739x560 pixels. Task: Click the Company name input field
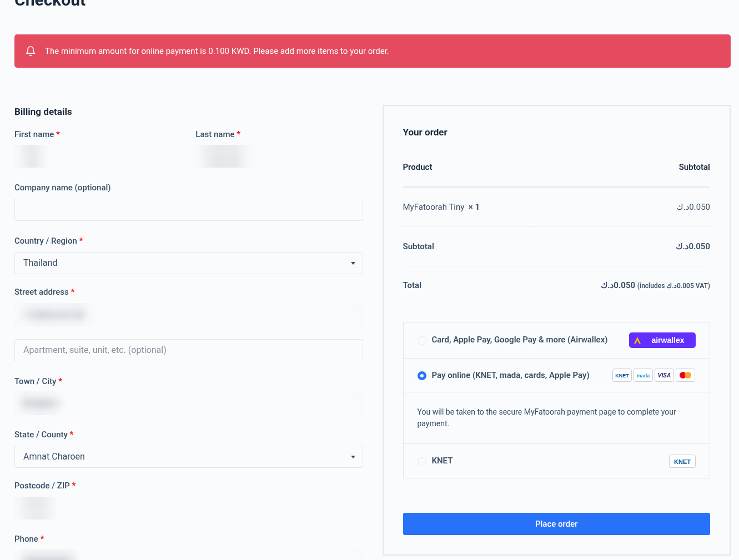[x=189, y=210]
